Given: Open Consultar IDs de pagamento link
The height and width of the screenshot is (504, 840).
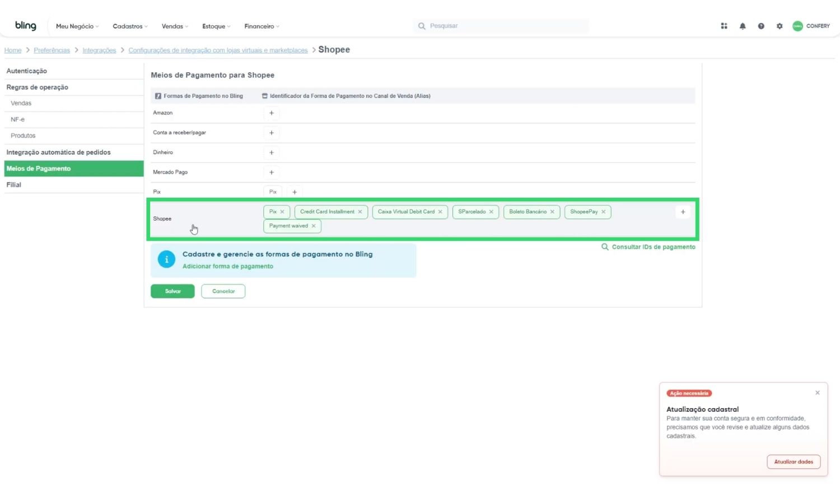Looking at the screenshot, I should pos(648,247).
